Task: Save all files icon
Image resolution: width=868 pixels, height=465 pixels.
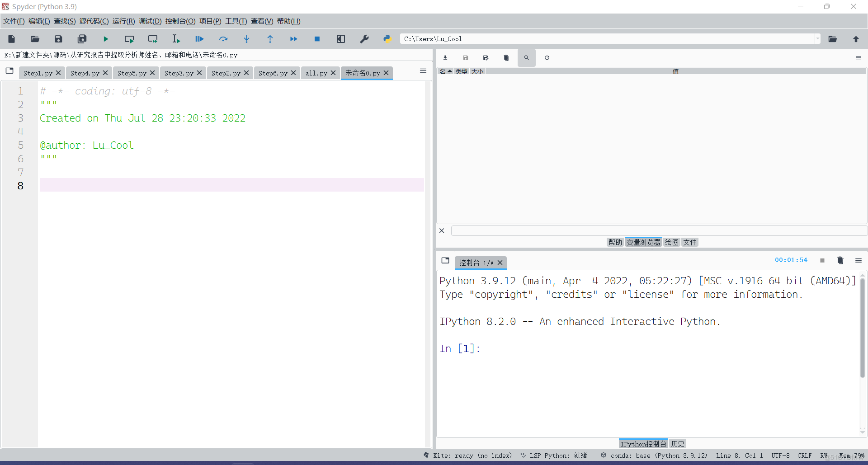Action: [82, 39]
